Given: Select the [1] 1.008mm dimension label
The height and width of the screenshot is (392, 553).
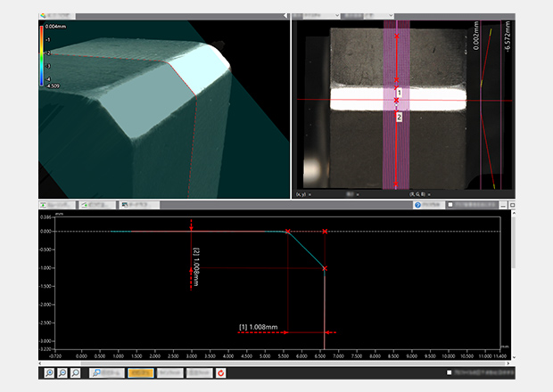Looking at the screenshot, I should pyautogui.click(x=259, y=327).
